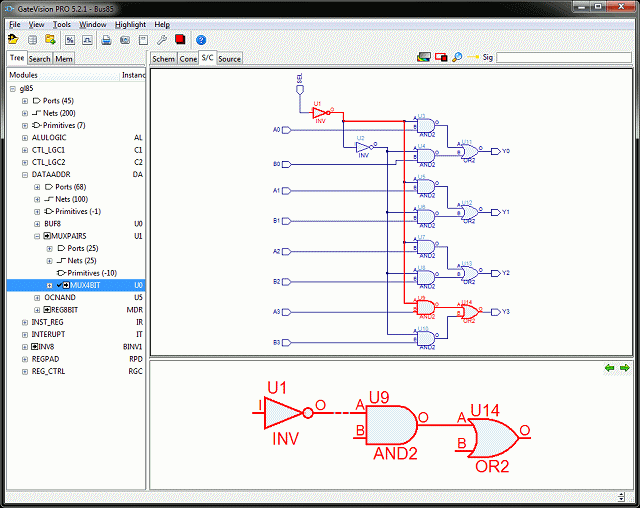Switch to the Search tab
640x508 pixels.
[x=40, y=59]
